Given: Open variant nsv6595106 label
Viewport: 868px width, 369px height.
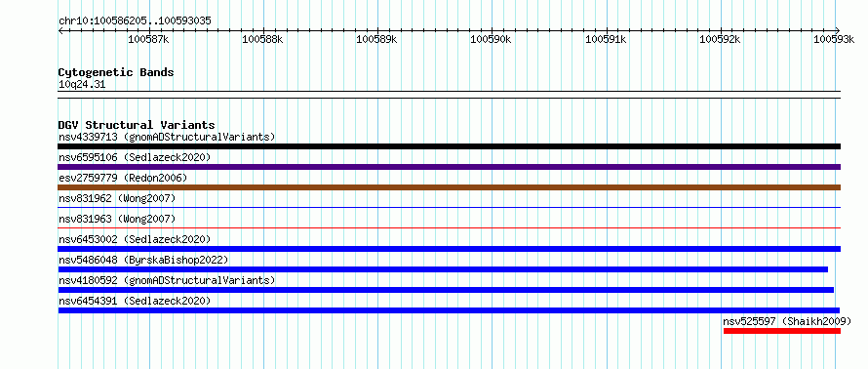Looking at the screenshot, I should coord(135,157).
